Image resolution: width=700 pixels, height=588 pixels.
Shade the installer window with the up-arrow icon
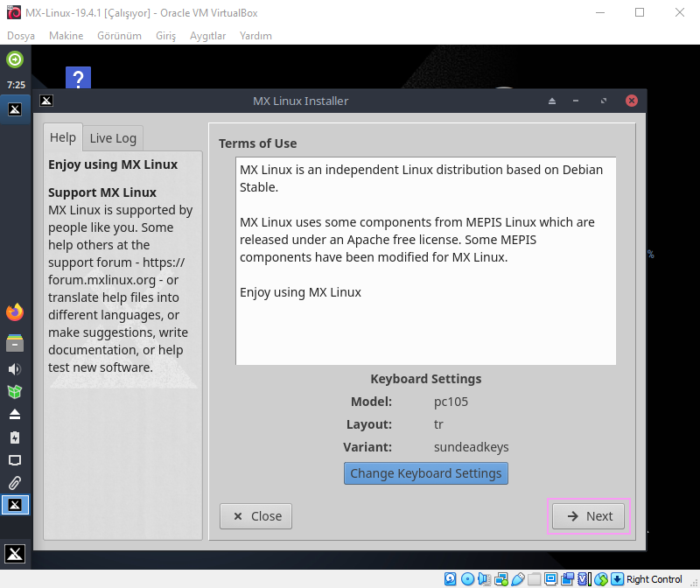tap(552, 101)
